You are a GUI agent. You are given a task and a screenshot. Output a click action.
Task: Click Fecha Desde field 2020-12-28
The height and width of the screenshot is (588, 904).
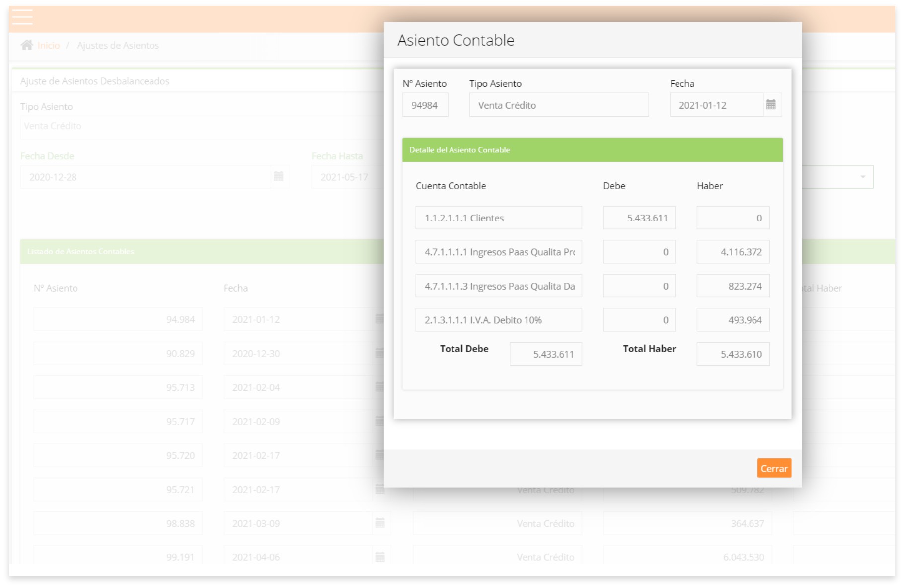(146, 176)
